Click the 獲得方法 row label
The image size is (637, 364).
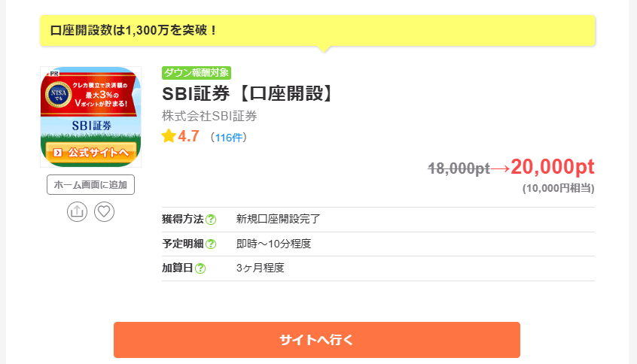coord(182,220)
